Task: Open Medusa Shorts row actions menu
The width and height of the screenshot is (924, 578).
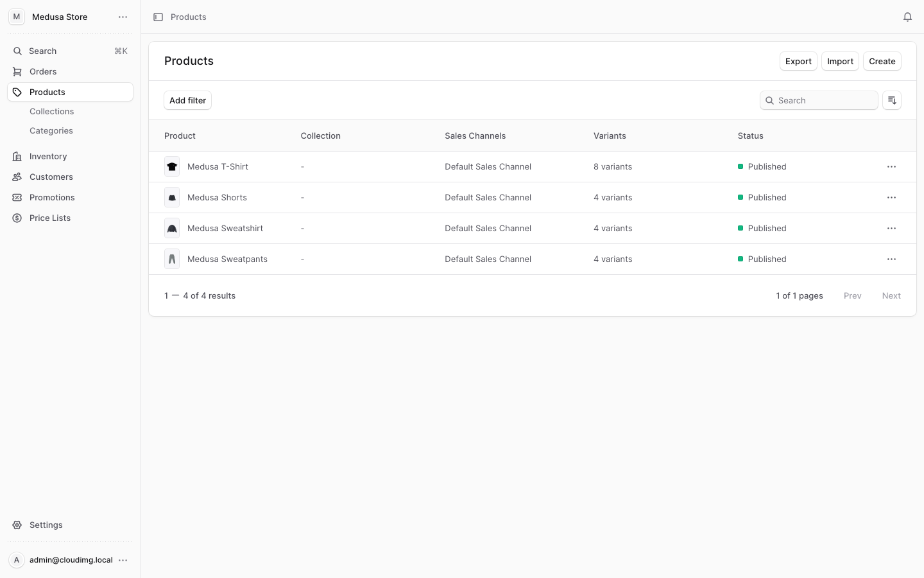Action: click(x=891, y=197)
